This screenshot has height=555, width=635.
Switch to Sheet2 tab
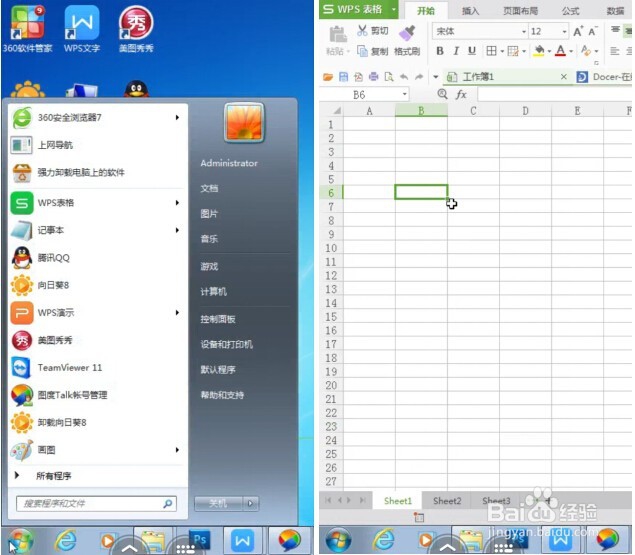[x=447, y=501]
